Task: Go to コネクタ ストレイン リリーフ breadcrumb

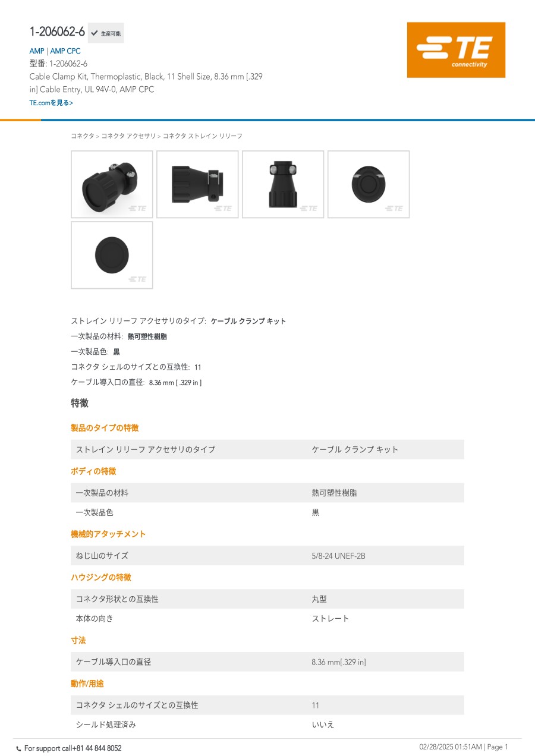Action: tap(203, 136)
